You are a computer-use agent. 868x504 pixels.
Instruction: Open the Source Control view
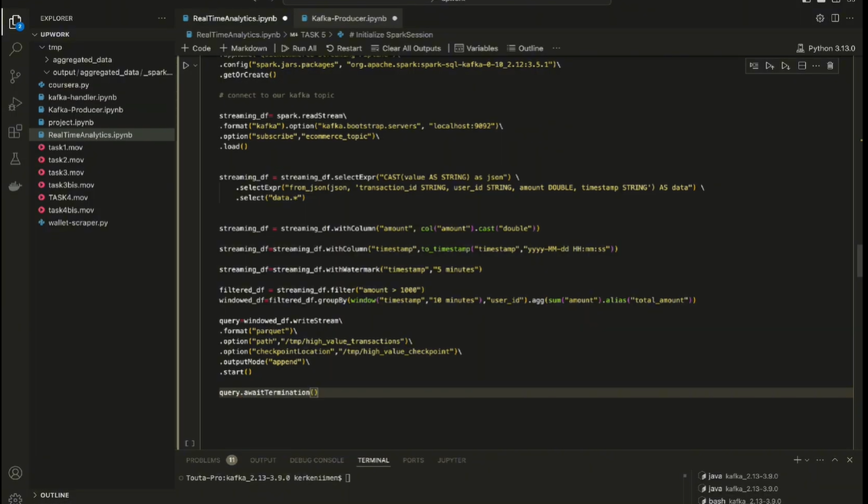click(15, 77)
